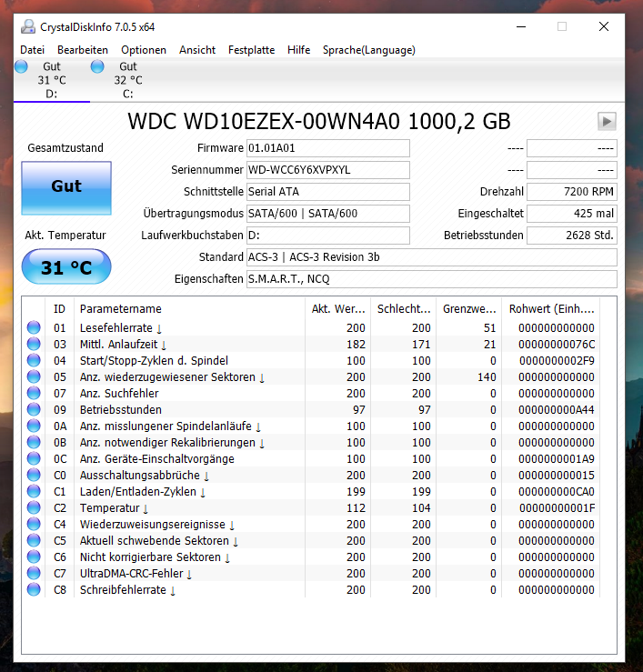Image resolution: width=643 pixels, height=672 pixels.
Task: Click the Schnittstelle Serial ATA field
Action: point(328,192)
